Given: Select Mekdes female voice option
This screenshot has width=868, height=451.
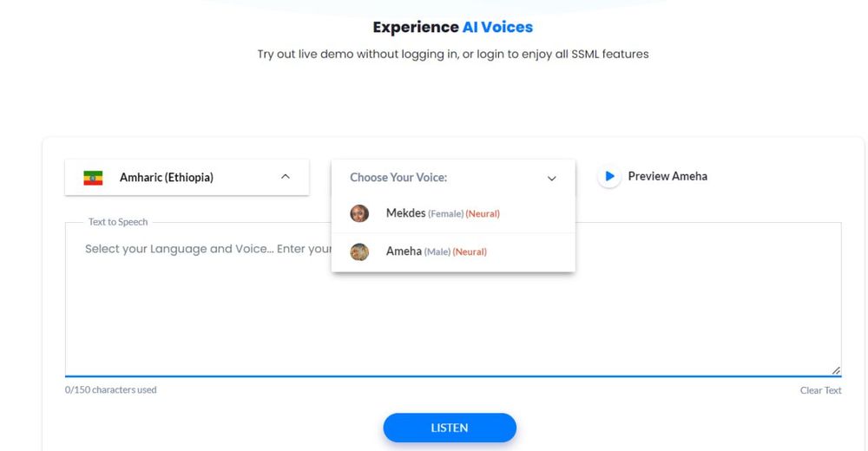Looking at the screenshot, I should 406,213.
